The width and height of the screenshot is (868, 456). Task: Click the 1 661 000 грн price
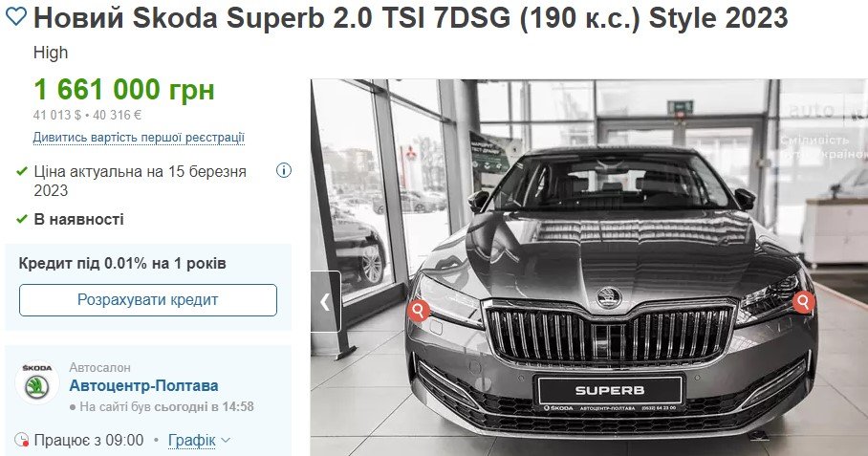point(124,90)
